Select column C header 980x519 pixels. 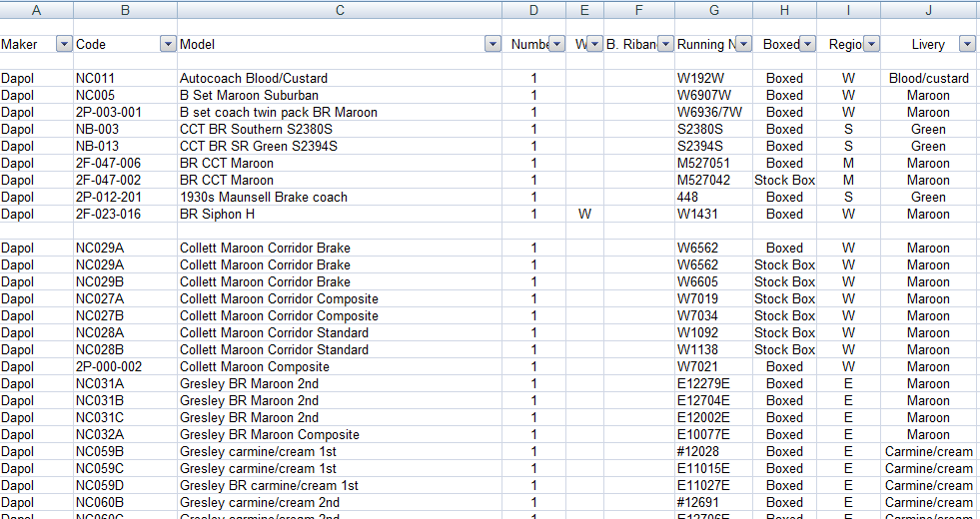coord(340,10)
